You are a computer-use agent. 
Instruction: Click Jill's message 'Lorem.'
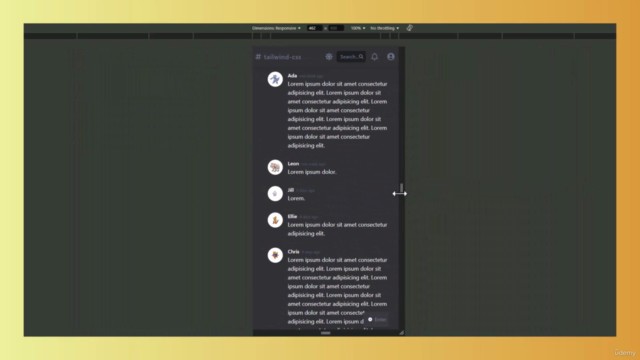[x=296, y=198]
